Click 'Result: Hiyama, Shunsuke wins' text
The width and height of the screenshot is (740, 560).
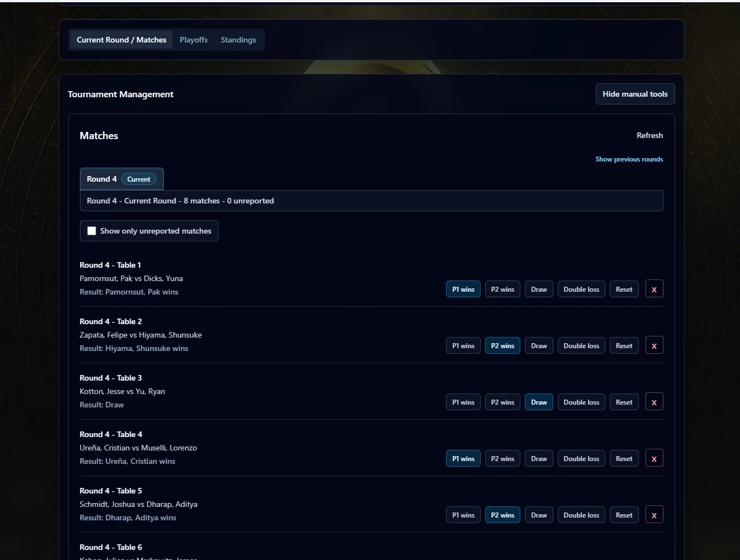134,348
